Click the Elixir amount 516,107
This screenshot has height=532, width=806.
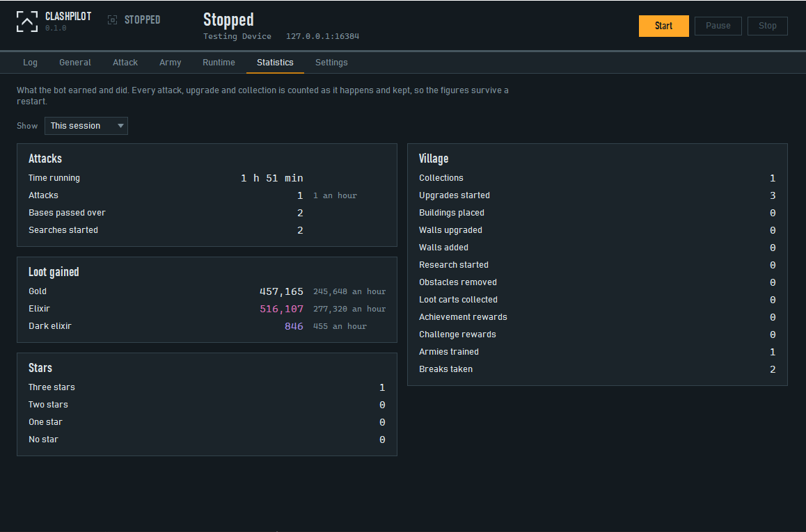tap(281, 309)
